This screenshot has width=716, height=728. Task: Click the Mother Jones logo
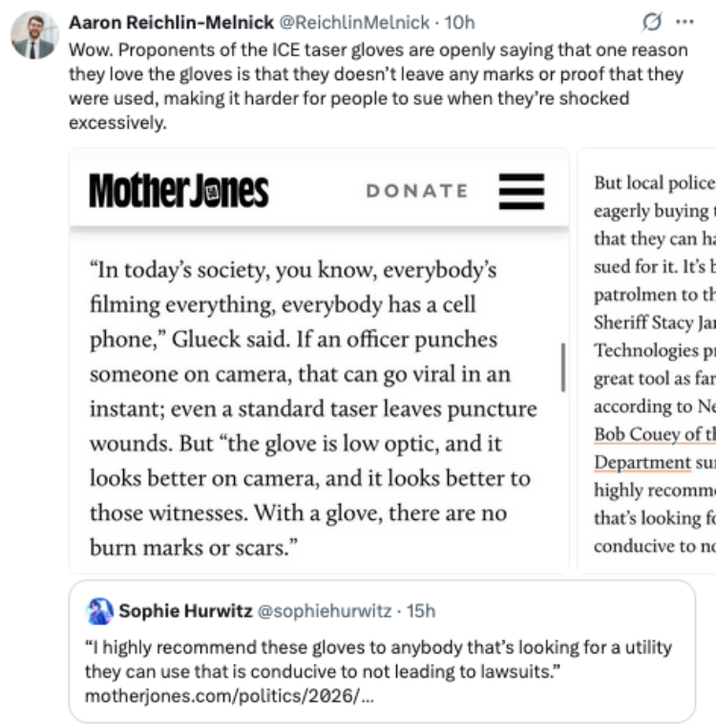(179, 191)
